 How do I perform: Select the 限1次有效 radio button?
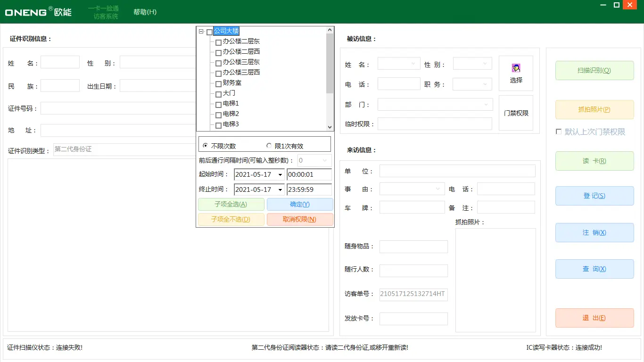(269, 145)
